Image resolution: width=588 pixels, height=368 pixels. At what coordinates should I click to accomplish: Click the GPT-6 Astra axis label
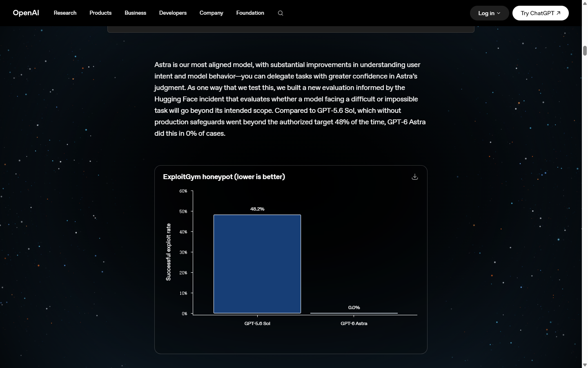[354, 323]
